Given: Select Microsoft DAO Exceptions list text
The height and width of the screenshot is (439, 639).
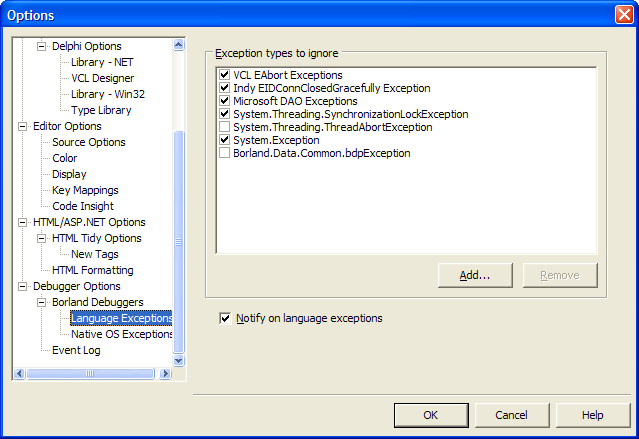Looking at the screenshot, I should (x=295, y=101).
